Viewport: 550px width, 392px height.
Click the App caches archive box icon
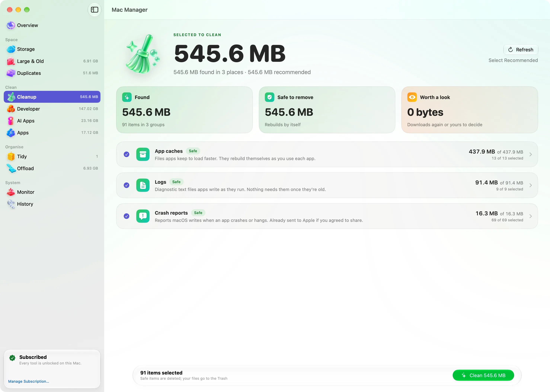click(x=143, y=154)
